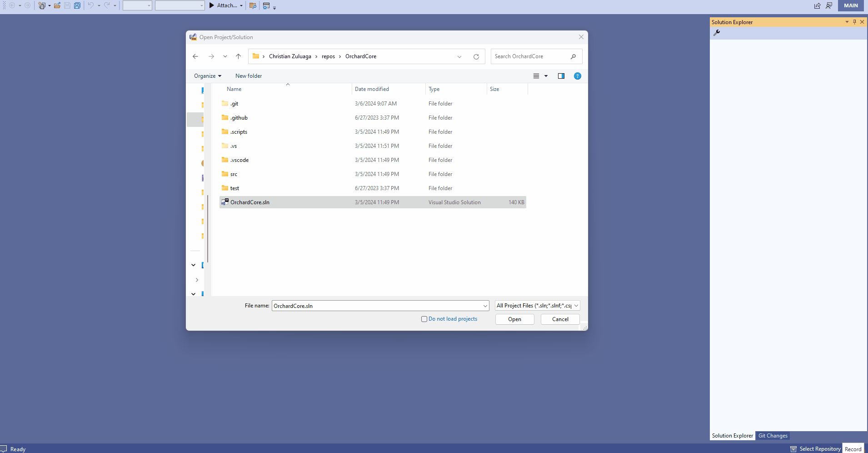Expand the collapsed navigation pane node

(x=197, y=280)
